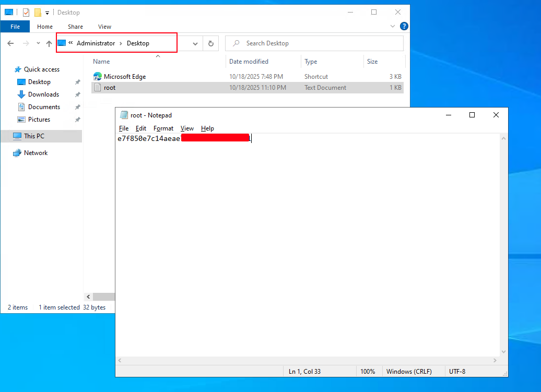Open the View ribbon tab in Explorer

point(104,27)
